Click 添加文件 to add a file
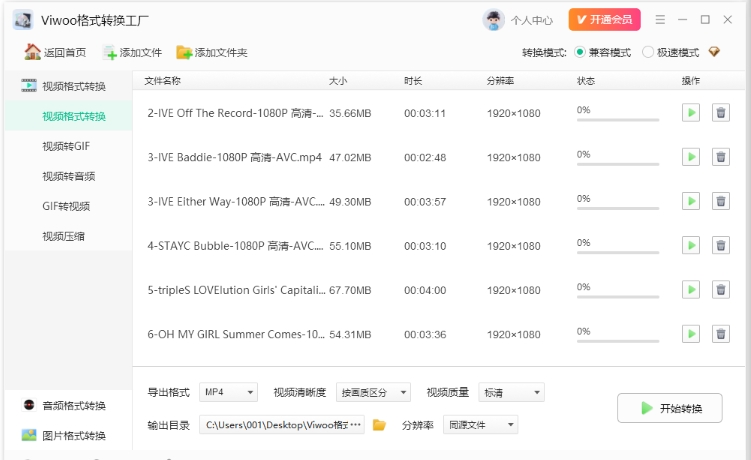The height and width of the screenshot is (460, 751). [x=132, y=52]
